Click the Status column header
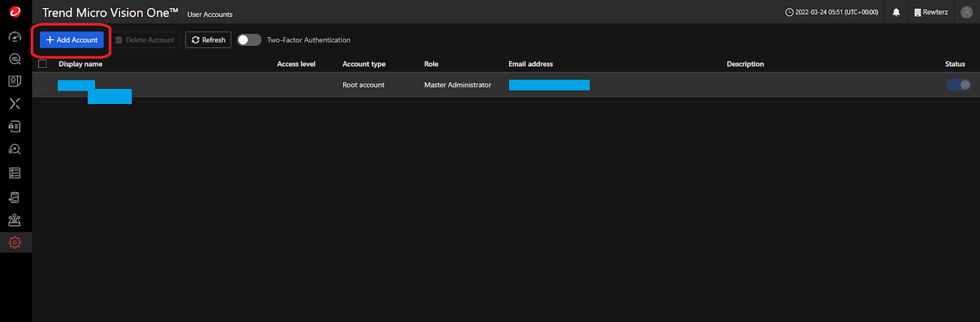The width and height of the screenshot is (980, 322). (955, 64)
